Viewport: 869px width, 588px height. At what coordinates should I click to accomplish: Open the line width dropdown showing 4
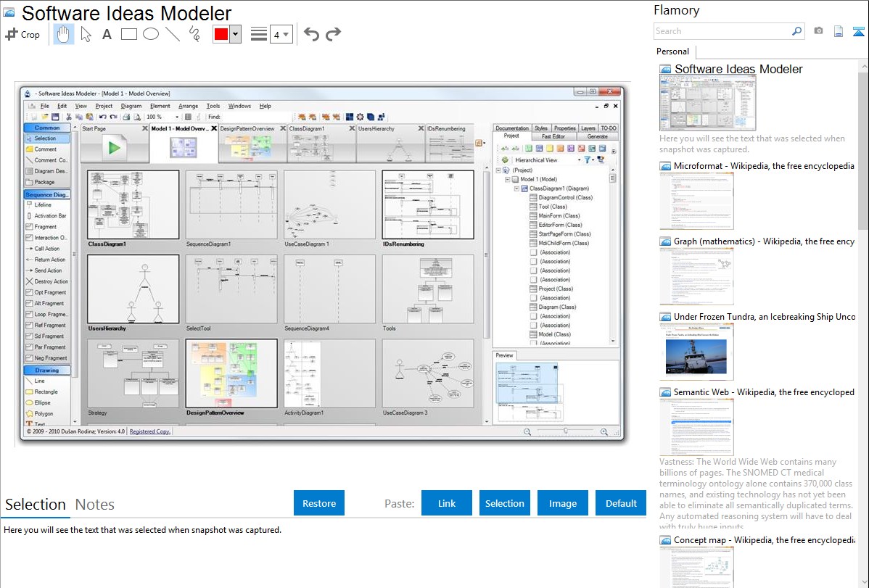[x=281, y=34]
